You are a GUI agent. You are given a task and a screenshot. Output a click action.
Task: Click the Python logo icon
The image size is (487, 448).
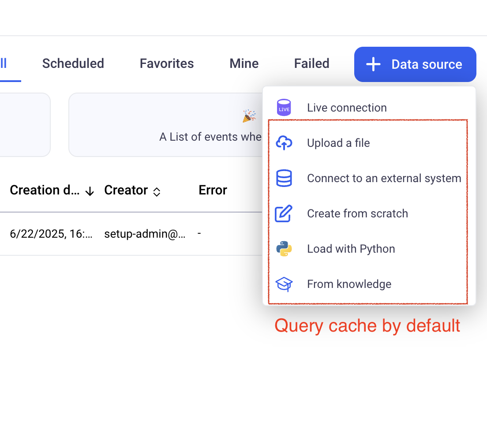coord(284,249)
